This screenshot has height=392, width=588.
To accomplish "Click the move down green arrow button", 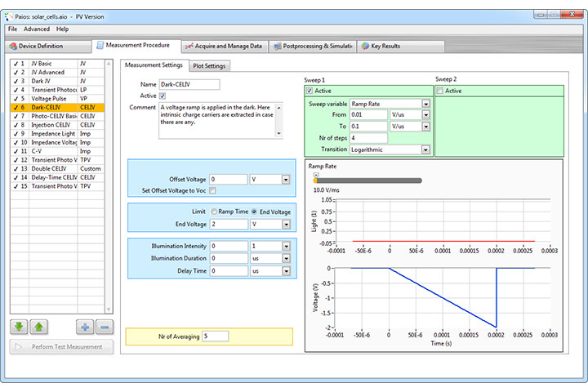I will (19, 327).
